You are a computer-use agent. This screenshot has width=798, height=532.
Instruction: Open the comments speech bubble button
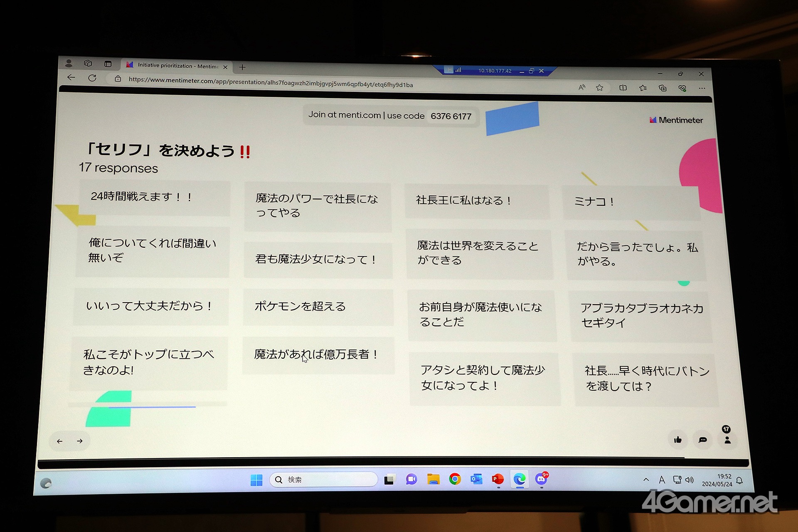point(703,440)
